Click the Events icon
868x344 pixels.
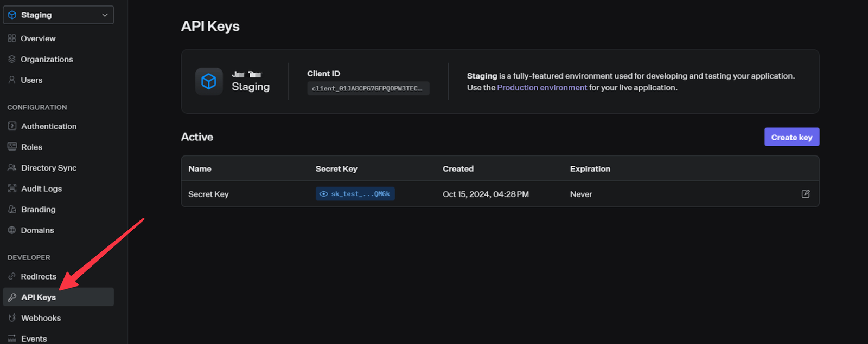pyautogui.click(x=12, y=339)
